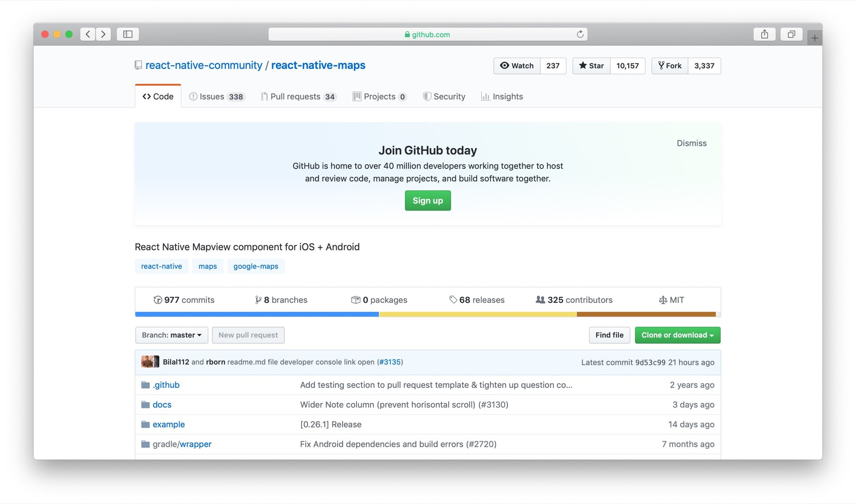856x504 pixels.
Task: Open the 'Wider Note column' commit message
Action: click(404, 405)
